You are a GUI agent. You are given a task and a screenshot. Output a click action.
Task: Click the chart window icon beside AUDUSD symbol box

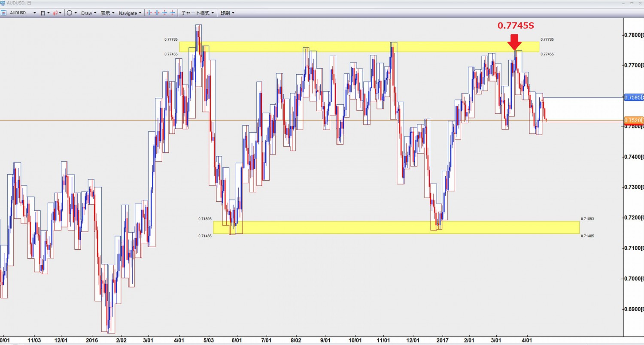(x=3, y=13)
